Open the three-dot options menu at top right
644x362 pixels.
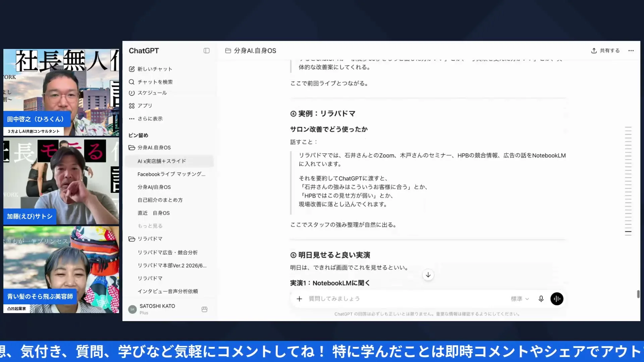[x=631, y=51]
